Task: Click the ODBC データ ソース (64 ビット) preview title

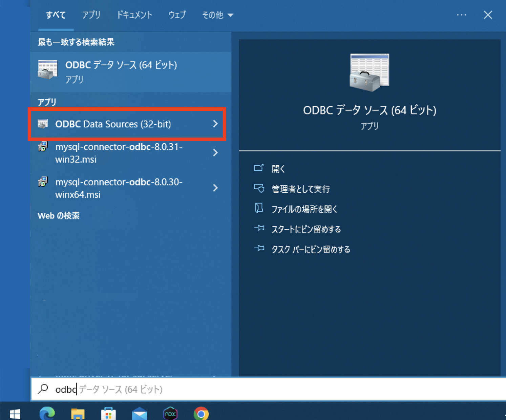Action: [370, 110]
